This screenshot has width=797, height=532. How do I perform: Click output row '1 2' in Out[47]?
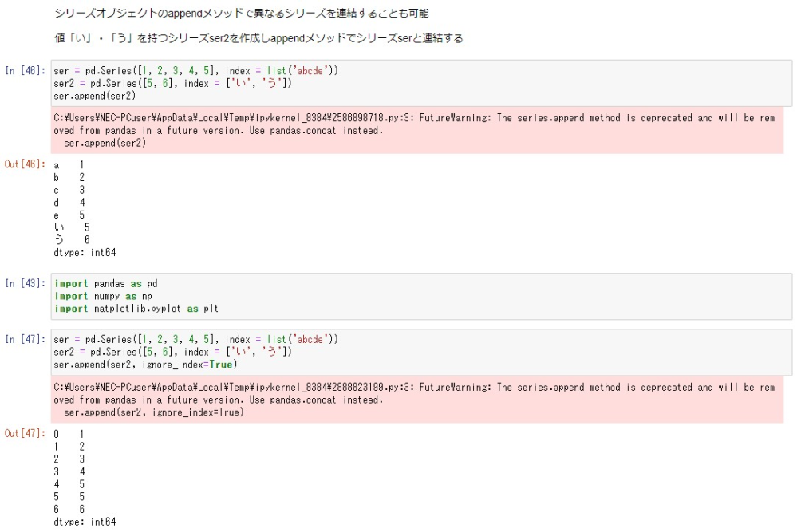click(69, 447)
